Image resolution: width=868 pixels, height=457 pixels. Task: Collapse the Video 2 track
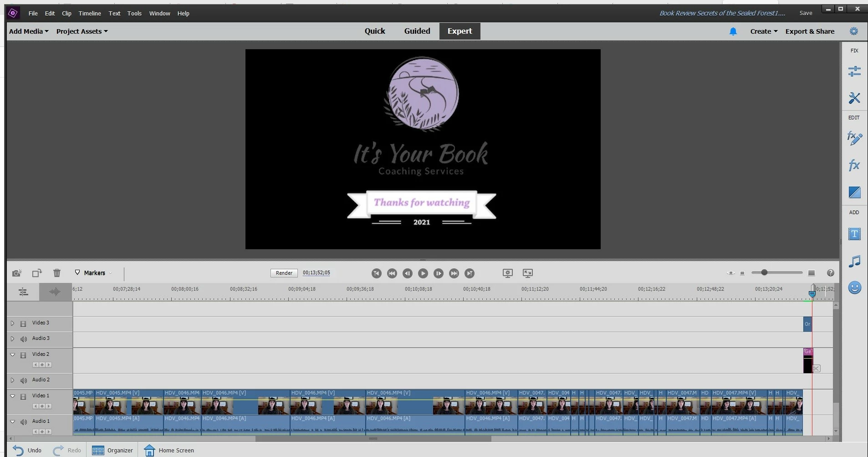(12, 354)
